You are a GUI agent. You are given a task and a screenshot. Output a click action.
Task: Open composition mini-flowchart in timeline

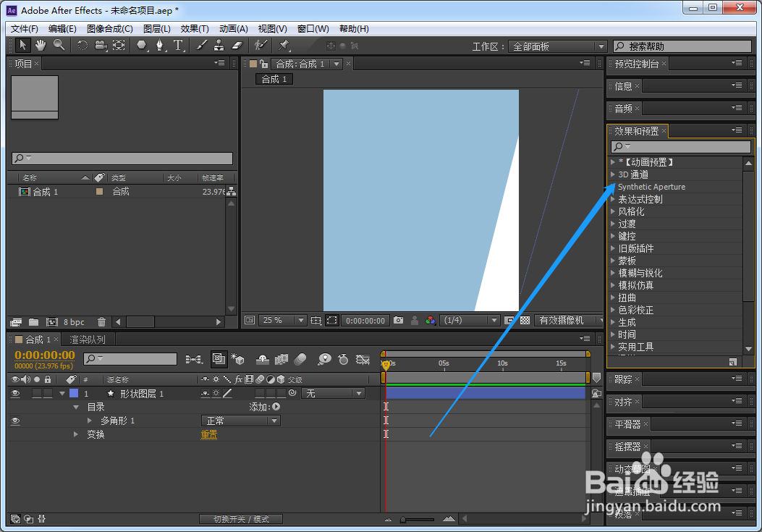(195, 359)
